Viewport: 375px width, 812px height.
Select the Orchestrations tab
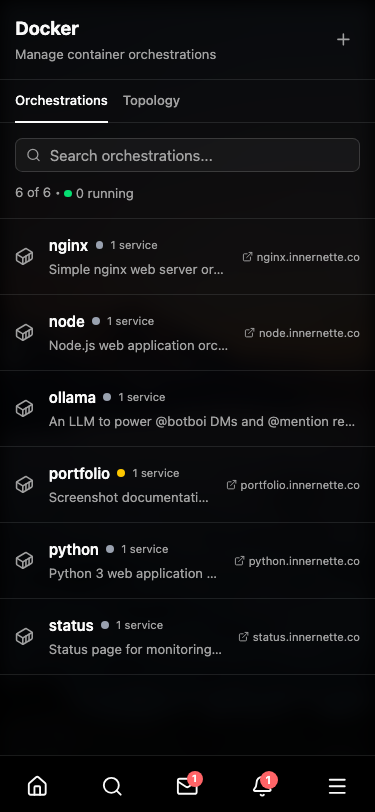pyautogui.click(x=61, y=100)
